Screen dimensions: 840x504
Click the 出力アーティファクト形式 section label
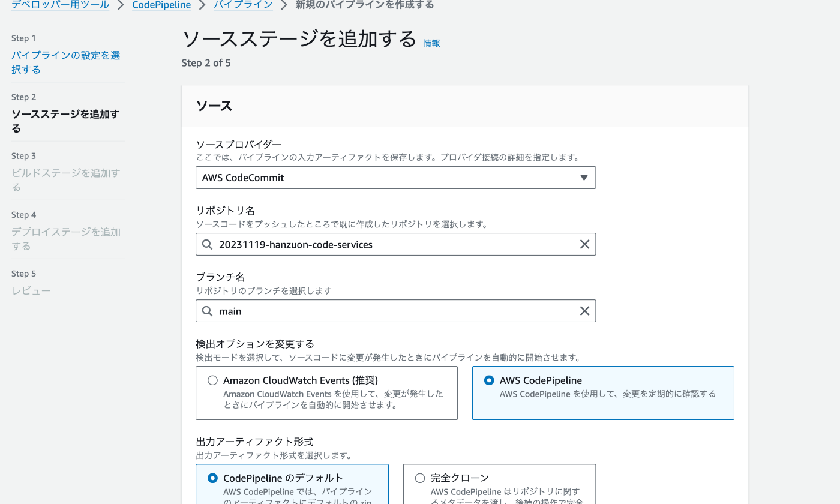(x=255, y=442)
